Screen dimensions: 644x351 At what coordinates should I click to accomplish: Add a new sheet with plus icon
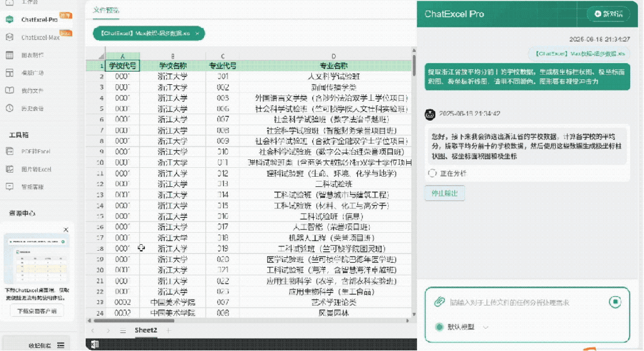click(168, 330)
